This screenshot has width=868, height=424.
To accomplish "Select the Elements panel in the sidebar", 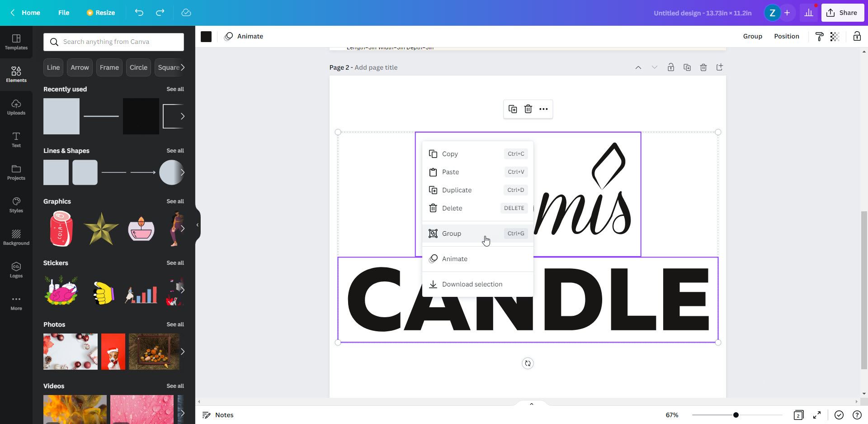I will click(x=16, y=74).
